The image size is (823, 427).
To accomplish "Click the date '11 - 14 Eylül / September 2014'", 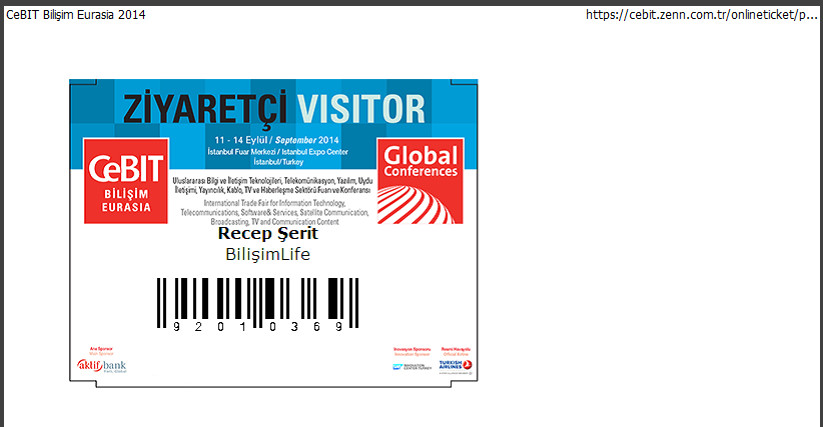I will [277, 140].
